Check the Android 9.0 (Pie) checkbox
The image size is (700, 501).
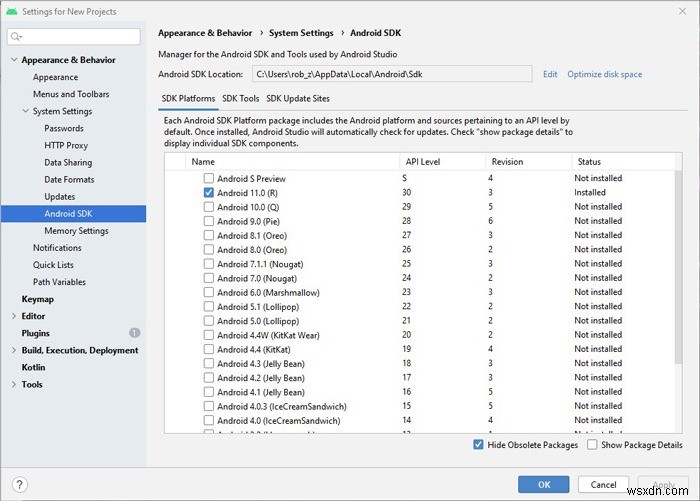208,221
